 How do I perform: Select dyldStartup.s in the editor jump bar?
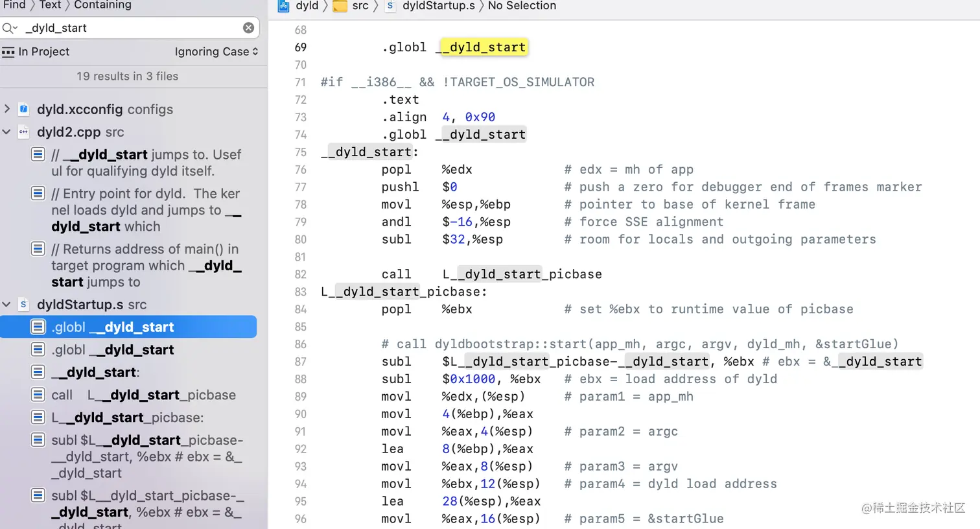point(439,6)
